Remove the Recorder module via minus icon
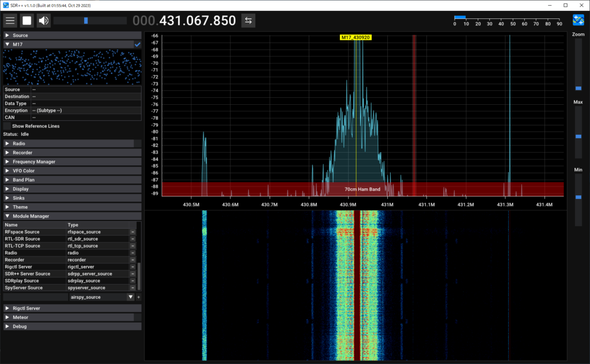The height and width of the screenshot is (364, 590). click(x=133, y=260)
